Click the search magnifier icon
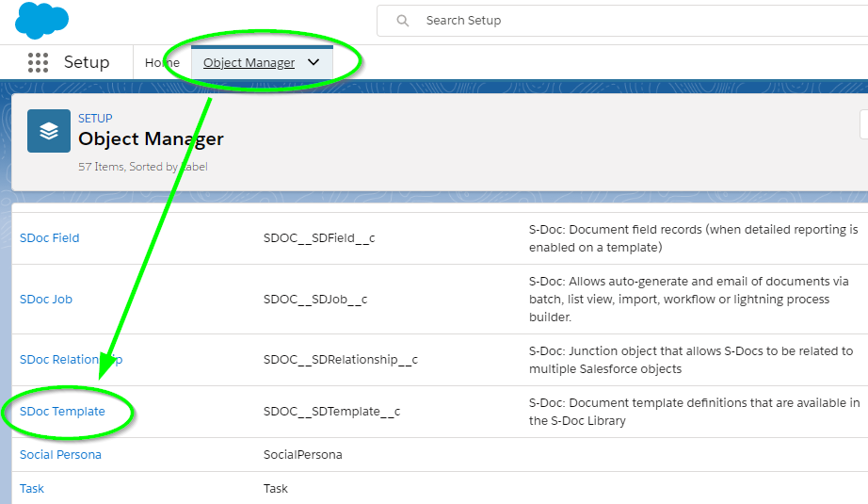Screen dimensions: 868x504 click(403, 21)
